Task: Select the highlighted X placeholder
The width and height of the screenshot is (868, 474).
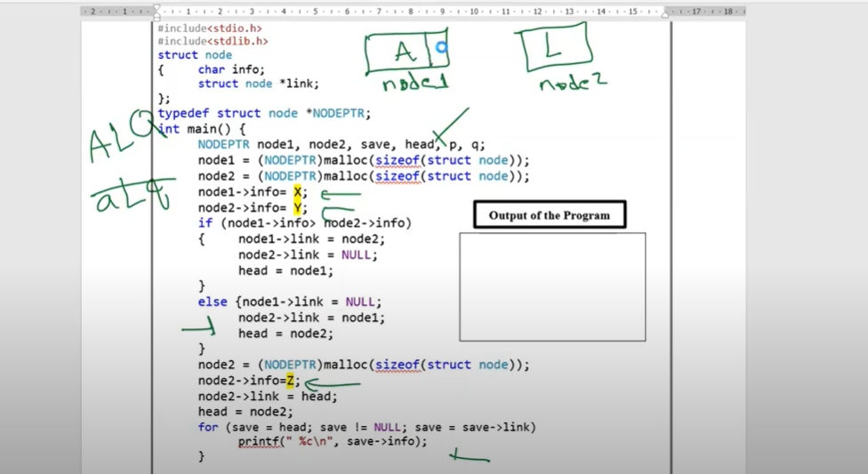Action: coord(298,192)
